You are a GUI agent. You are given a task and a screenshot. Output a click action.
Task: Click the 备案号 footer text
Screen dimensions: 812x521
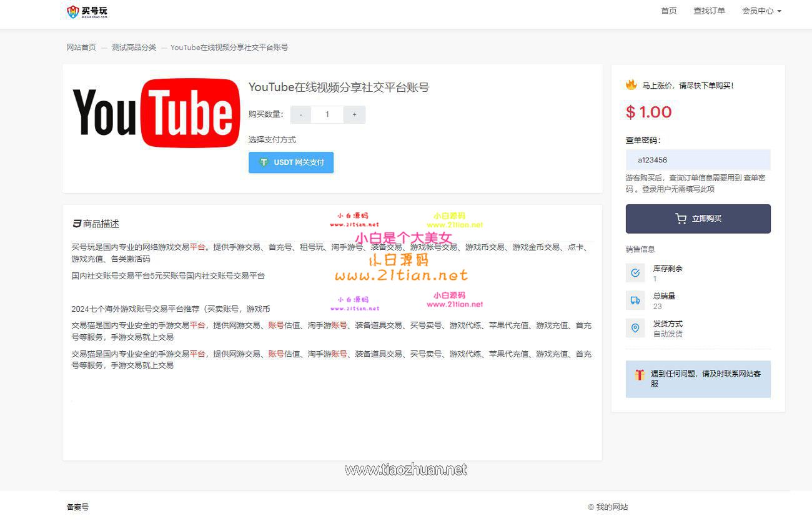coord(78,507)
